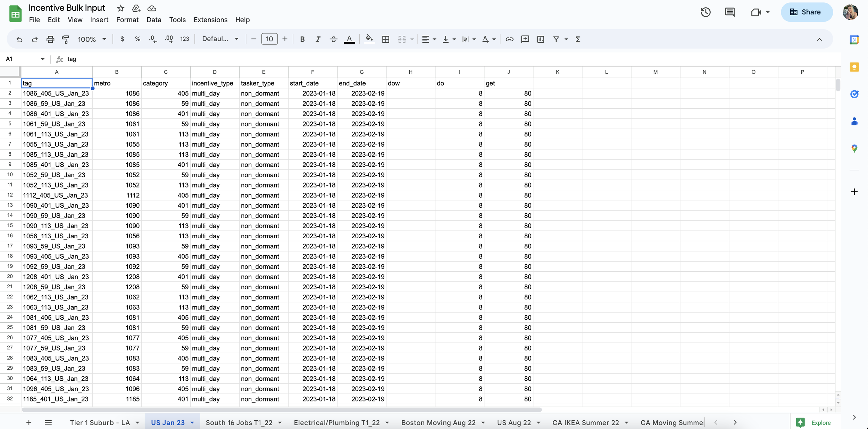Open US Jan 23 tab options arrow

tap(192, 423)
